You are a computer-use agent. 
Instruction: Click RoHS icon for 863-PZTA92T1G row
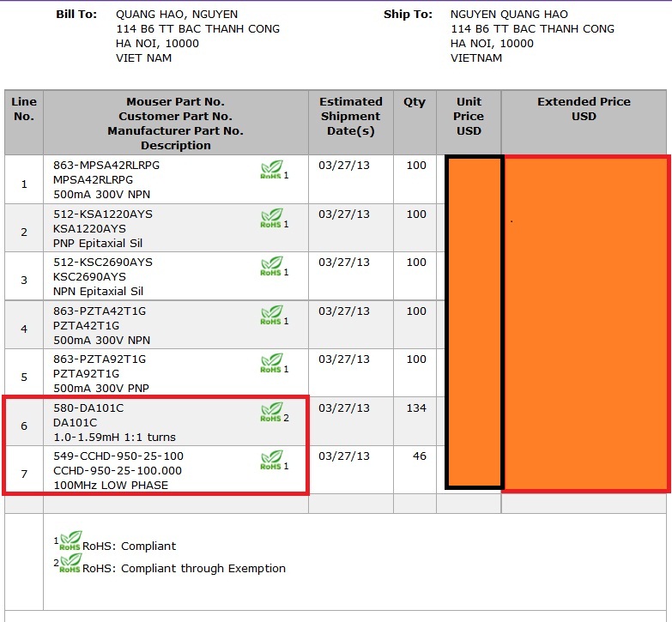272,363
